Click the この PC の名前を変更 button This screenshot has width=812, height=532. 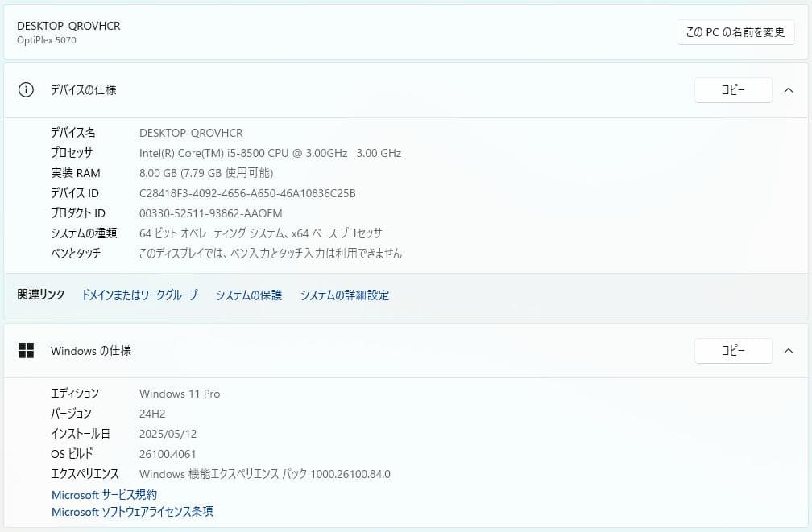734,32
